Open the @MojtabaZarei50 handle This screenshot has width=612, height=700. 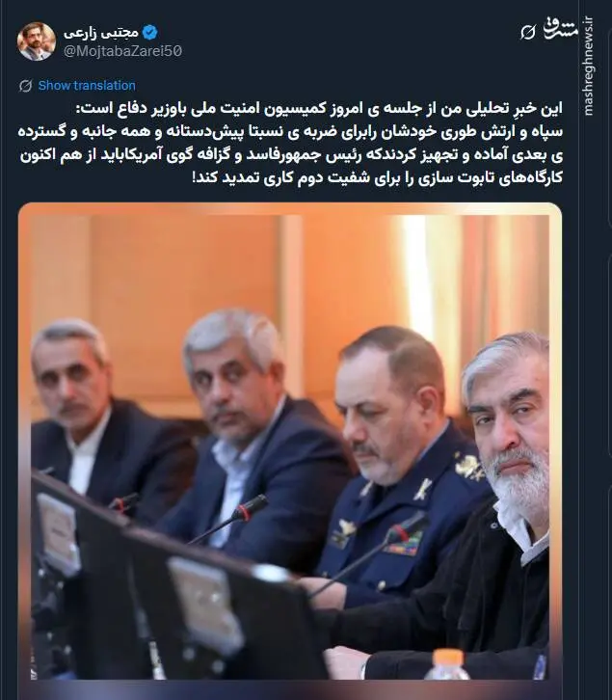click(122, 51)
